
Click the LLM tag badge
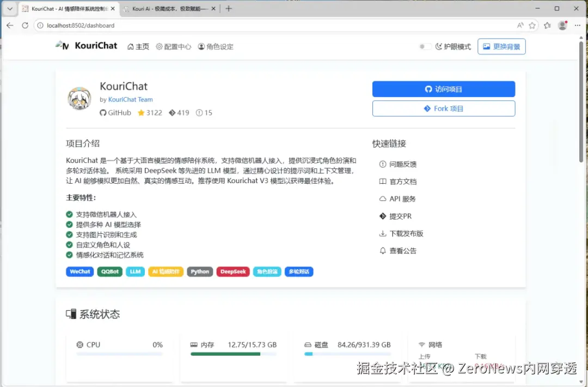click(x=136, y=271)
